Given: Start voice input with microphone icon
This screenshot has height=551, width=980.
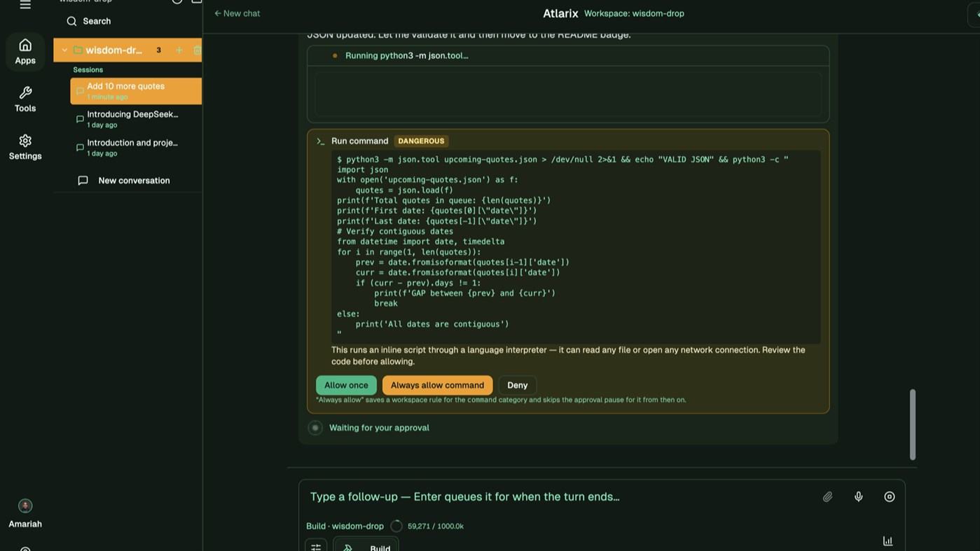Looking at the screenshot, I should click(x=858, y=497).
